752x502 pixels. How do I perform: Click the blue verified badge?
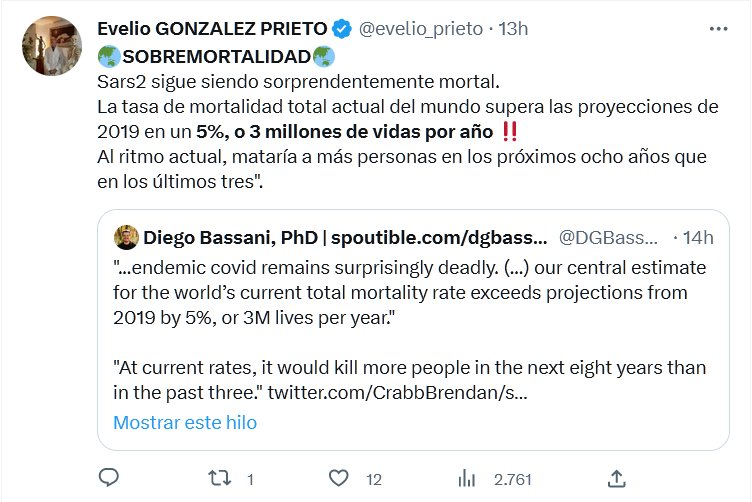(340, 30)
